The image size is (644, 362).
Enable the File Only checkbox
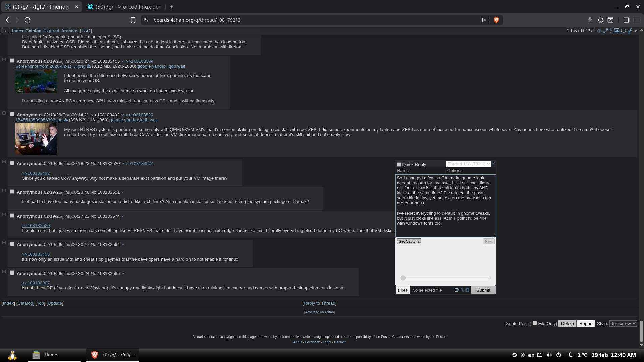click(x=535, y=323)
